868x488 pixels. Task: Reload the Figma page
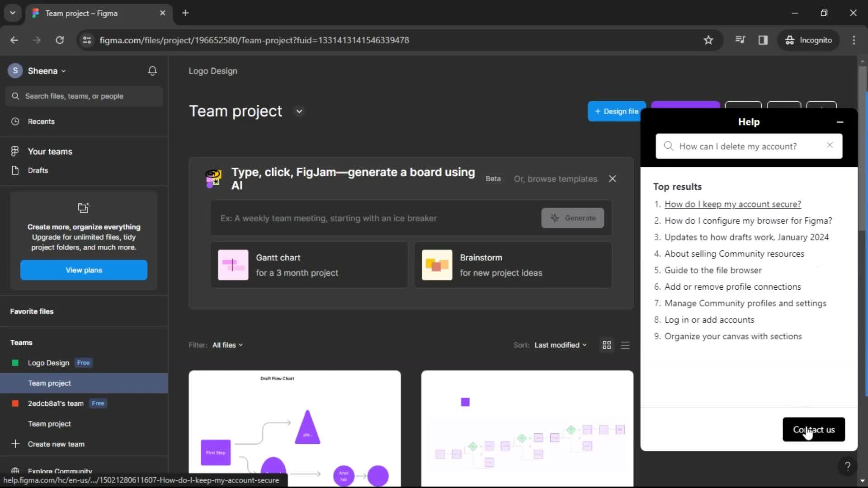click(59, 40)
